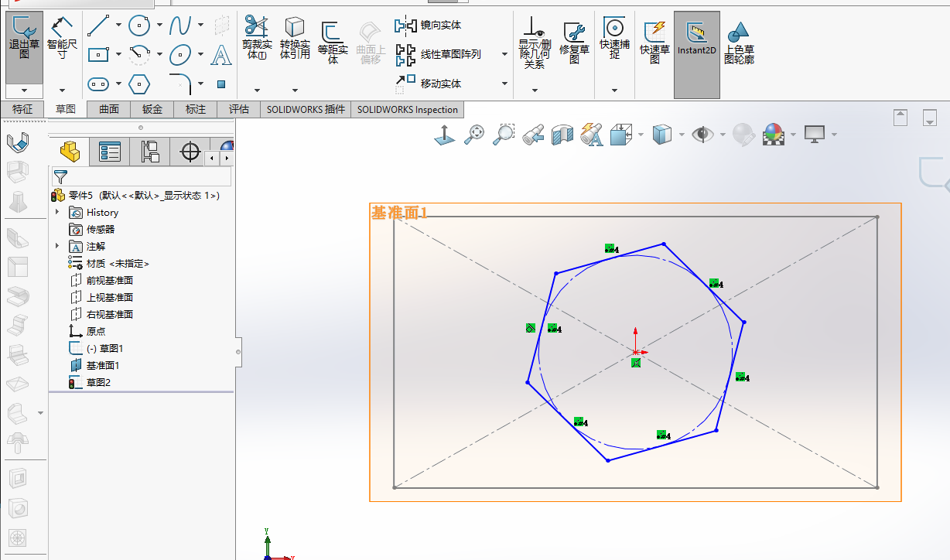
Task: Click the Zoom to Area icon
Action: [504, 135]
